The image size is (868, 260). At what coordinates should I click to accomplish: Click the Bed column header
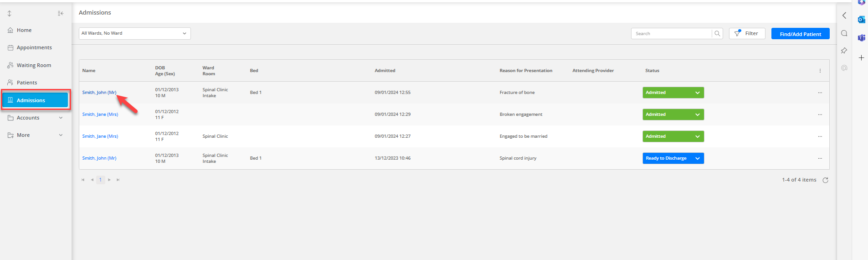(x=254, y=71)
